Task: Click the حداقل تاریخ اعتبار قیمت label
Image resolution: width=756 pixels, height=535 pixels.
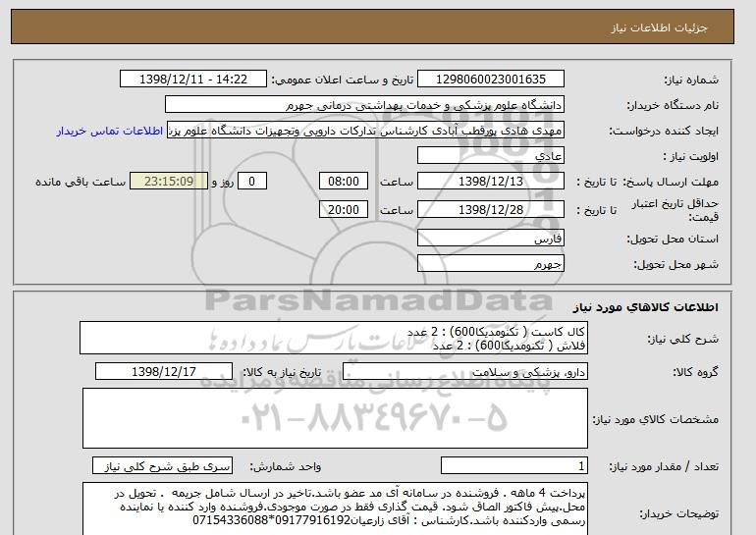Action: click(675, 210)
